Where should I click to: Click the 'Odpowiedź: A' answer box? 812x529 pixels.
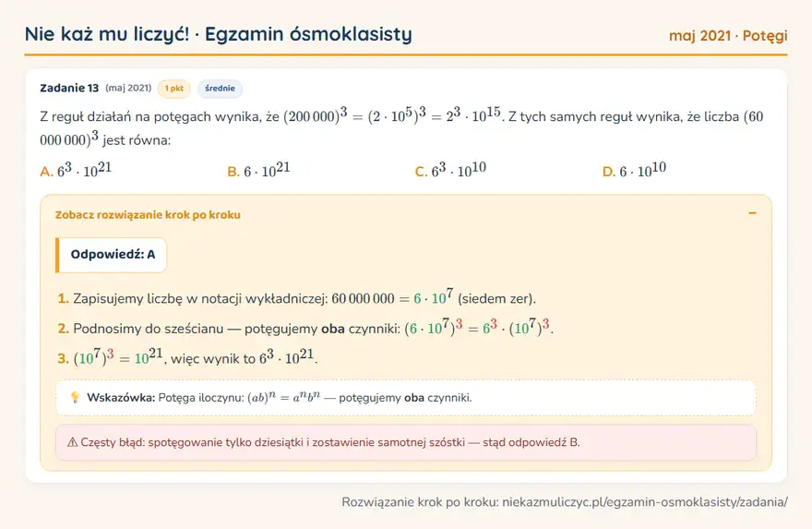point(112,255)
